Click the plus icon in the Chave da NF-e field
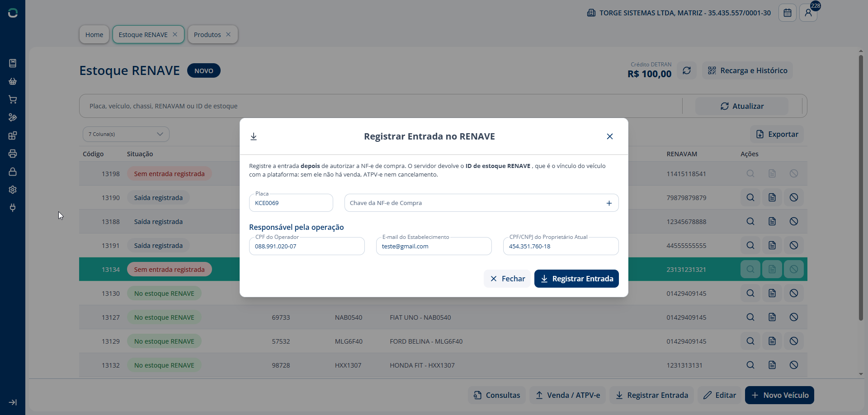 [x=609, y=203]
